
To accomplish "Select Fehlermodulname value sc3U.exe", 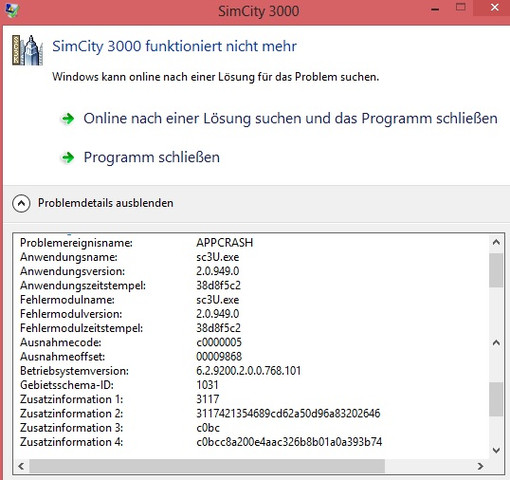I will point(218,300).
